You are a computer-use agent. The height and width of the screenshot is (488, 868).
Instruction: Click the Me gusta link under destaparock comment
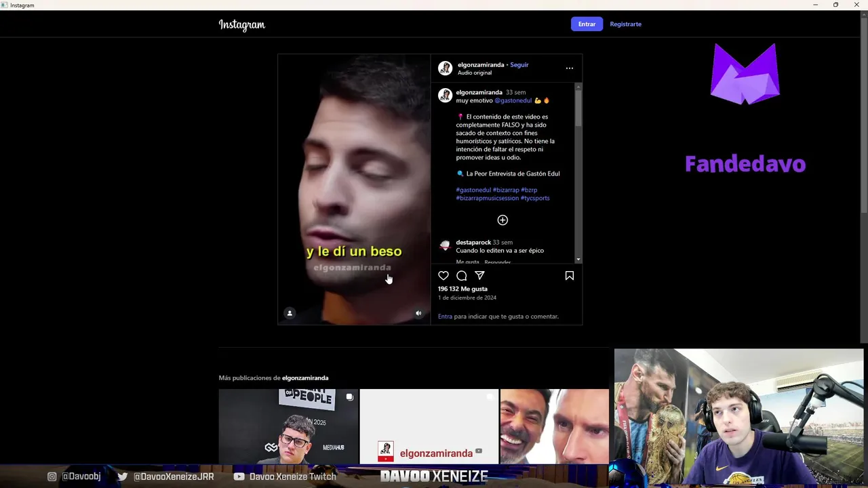coord(467,262)
